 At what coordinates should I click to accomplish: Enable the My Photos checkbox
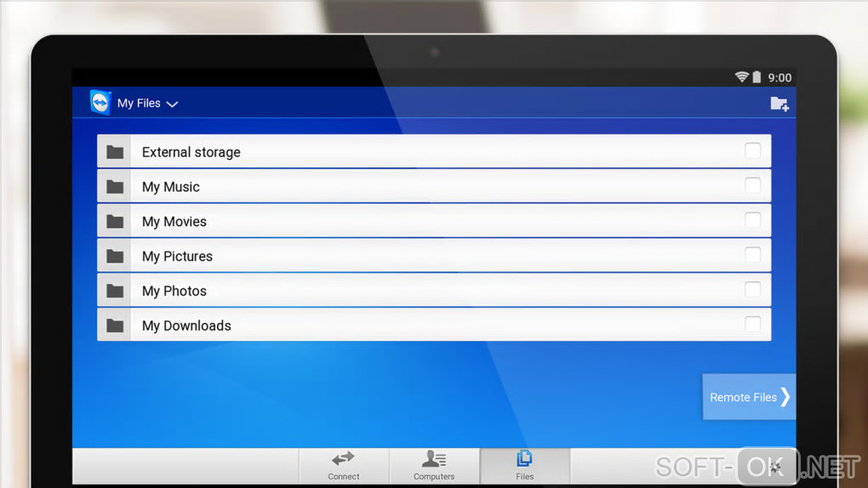tap(752, 289)
